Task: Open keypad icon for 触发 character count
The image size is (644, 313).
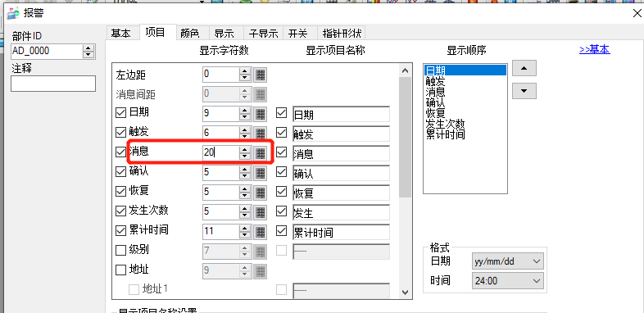Action: pyautogui.click(x=260, y=133)
